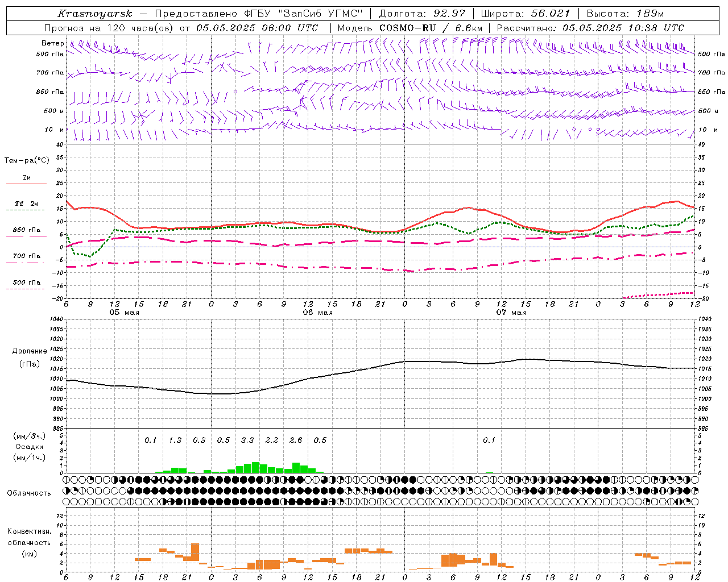Click the 'Давление' pressure panel label

pos(29,351)
